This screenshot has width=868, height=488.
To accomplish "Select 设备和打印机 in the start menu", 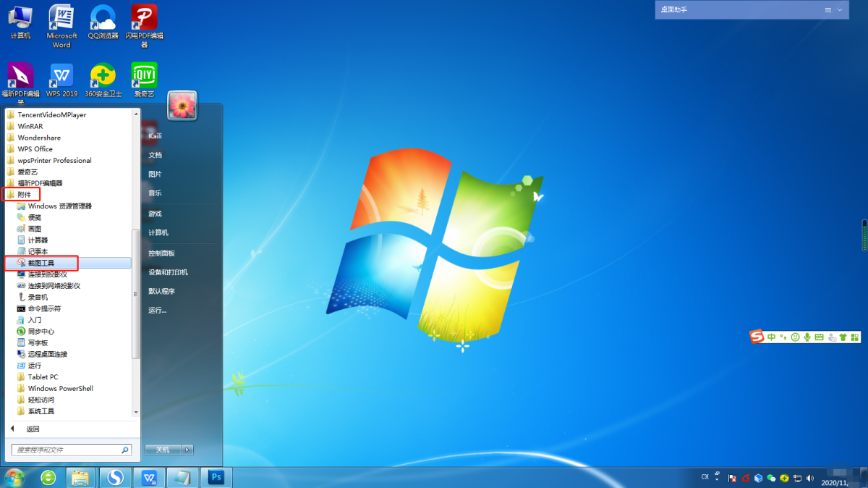I will [x=168, y=272].
